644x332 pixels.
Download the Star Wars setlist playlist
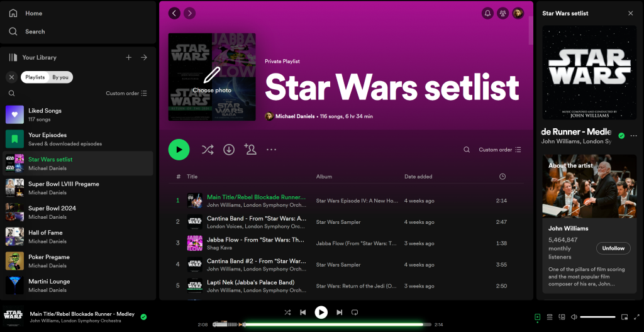229,150
